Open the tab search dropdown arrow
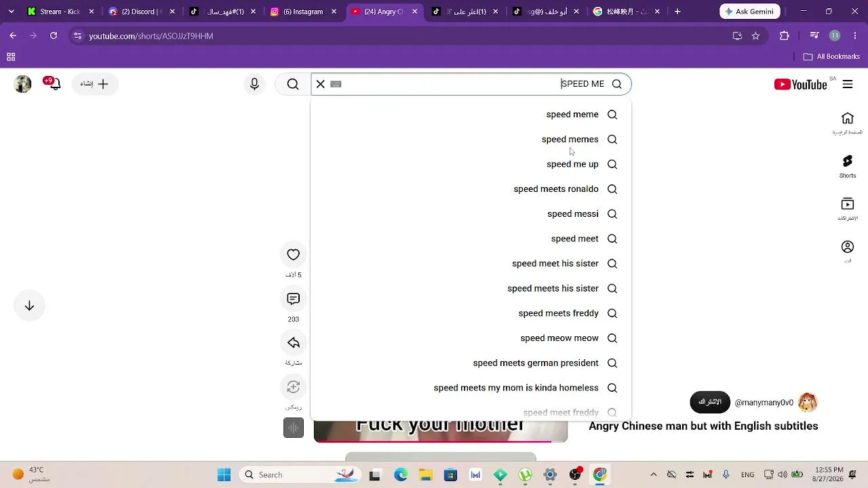 (x=11, y=12)
